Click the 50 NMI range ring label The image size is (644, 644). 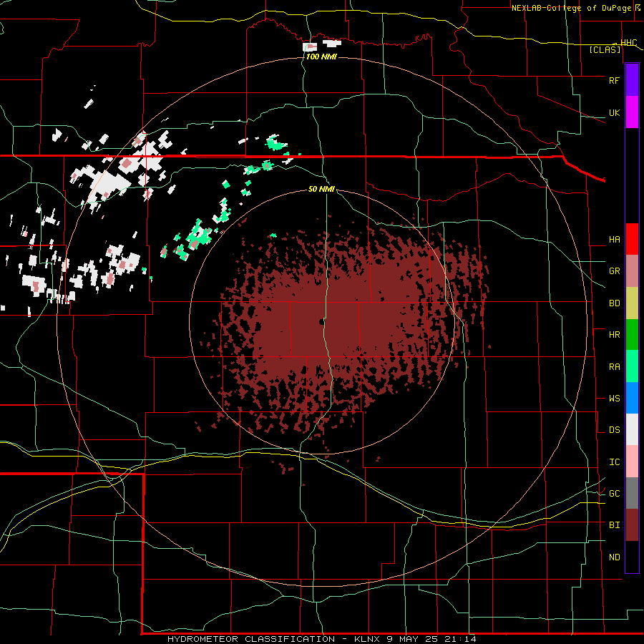(321, 190)
